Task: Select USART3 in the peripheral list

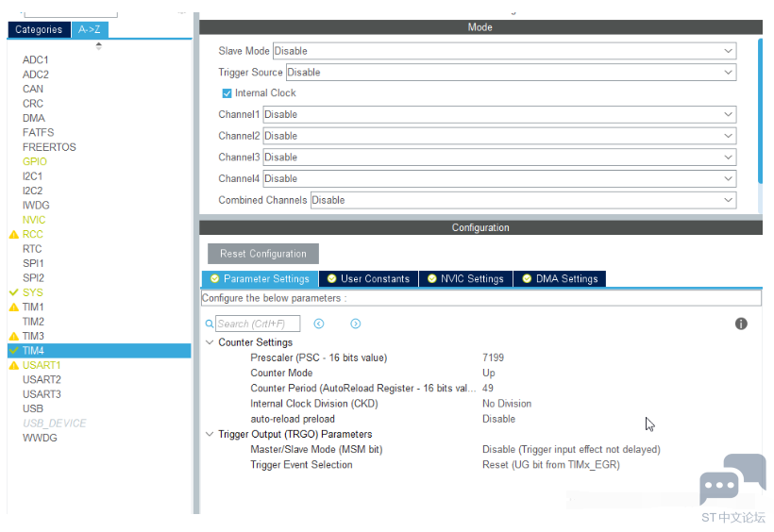Action: pos(42,394)
